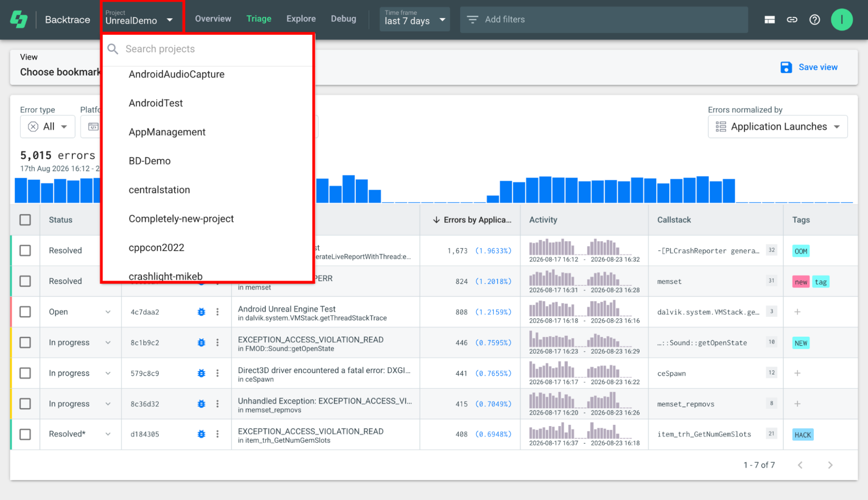
Task: Click bug icon for fingerprint 579c8c9
Action: 201,373
